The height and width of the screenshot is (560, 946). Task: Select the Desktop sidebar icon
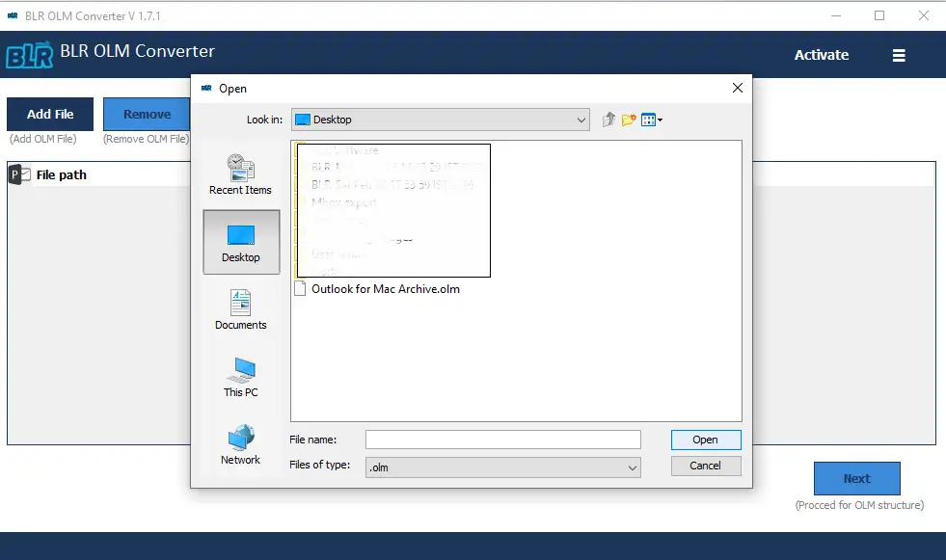pyautogui.click(x=240, y=241)
